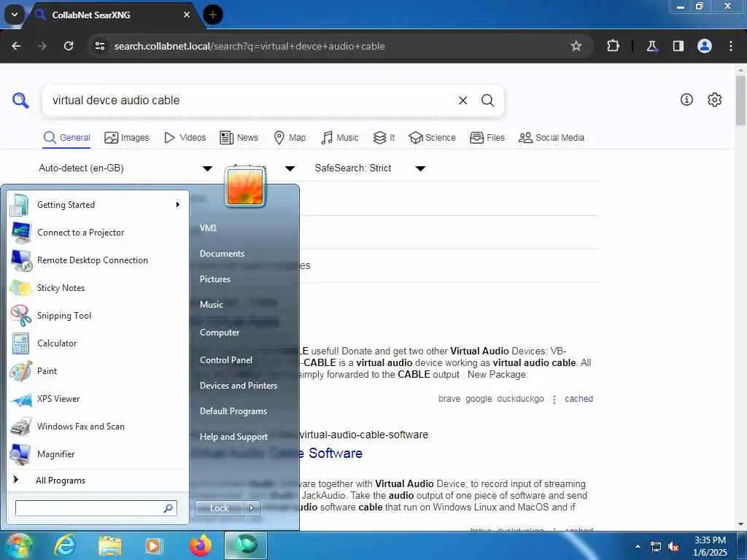Open shutdown options arrow next to Lock
The width and height of the screenshot is (747, 560).
tap(252, 508)
